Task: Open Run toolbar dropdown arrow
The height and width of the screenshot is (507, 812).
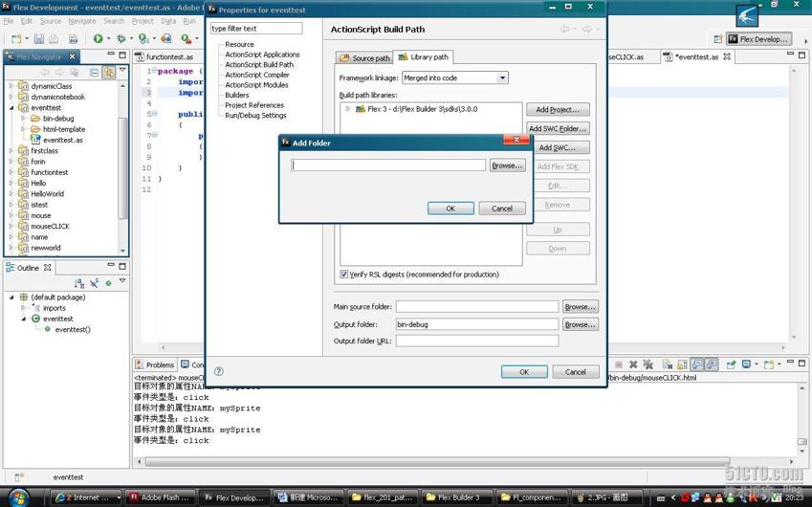Action: click(108, 39)
